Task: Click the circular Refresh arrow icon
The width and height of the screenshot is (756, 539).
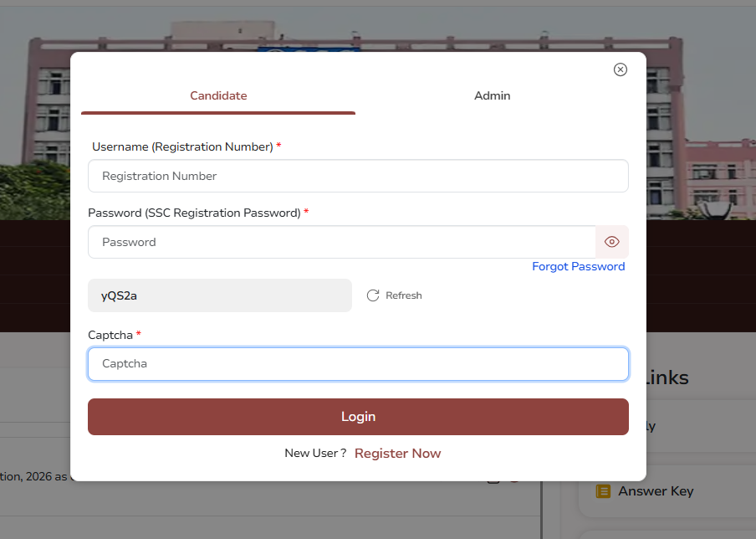Action: 373,295
